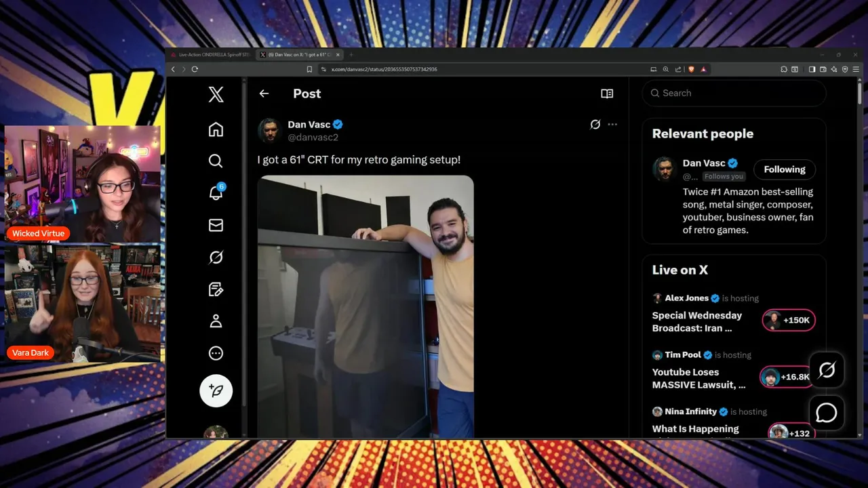Click the Tim Pool host avatar
This screenshot has width=868, height=488.
(657, 355)
